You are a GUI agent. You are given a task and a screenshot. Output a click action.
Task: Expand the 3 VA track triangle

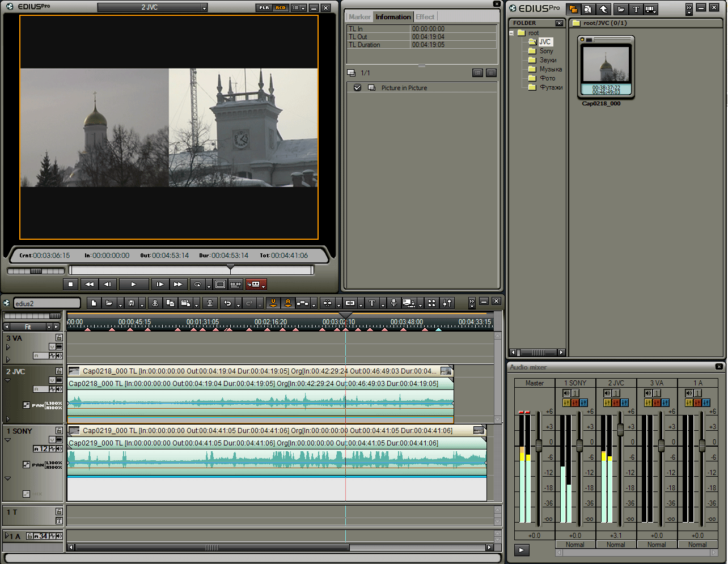point(8,347)
